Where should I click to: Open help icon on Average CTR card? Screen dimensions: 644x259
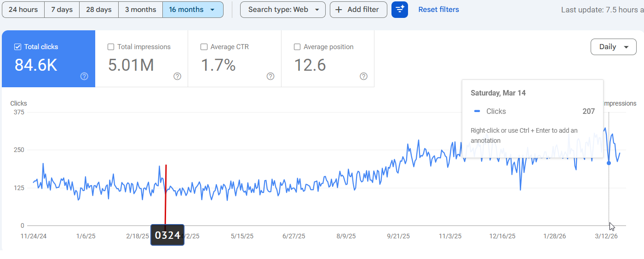point(270,76)
